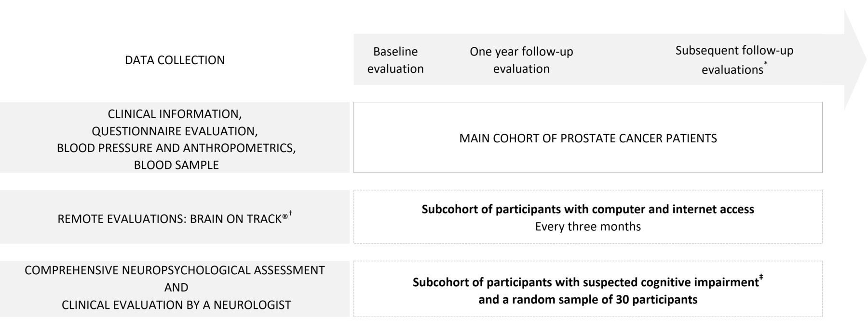Click the double dagger footnote after impairment

click(761, 277)
